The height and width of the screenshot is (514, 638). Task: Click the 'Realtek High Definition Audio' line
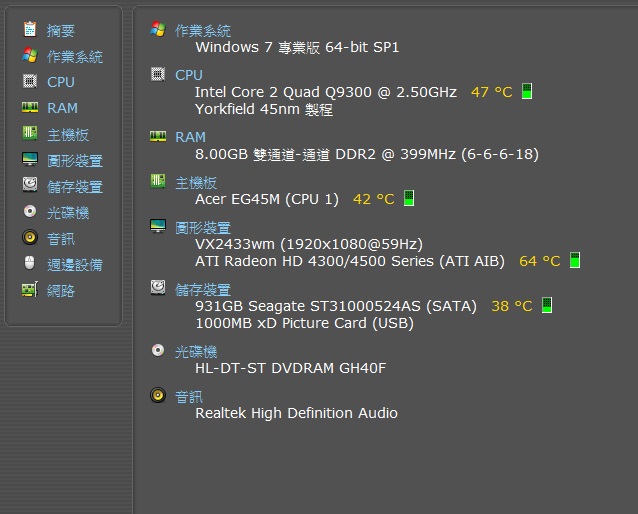296,413
